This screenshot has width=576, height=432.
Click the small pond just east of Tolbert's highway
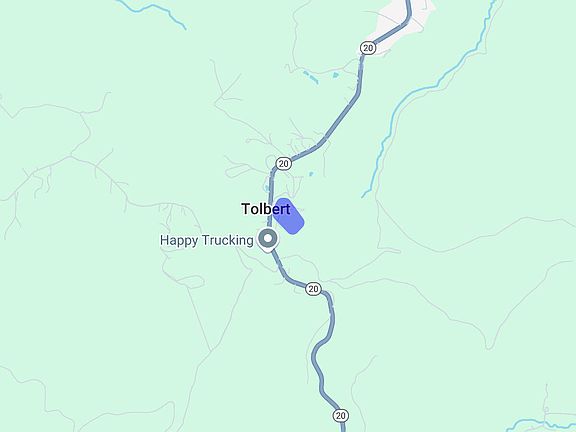click(311, 174)
